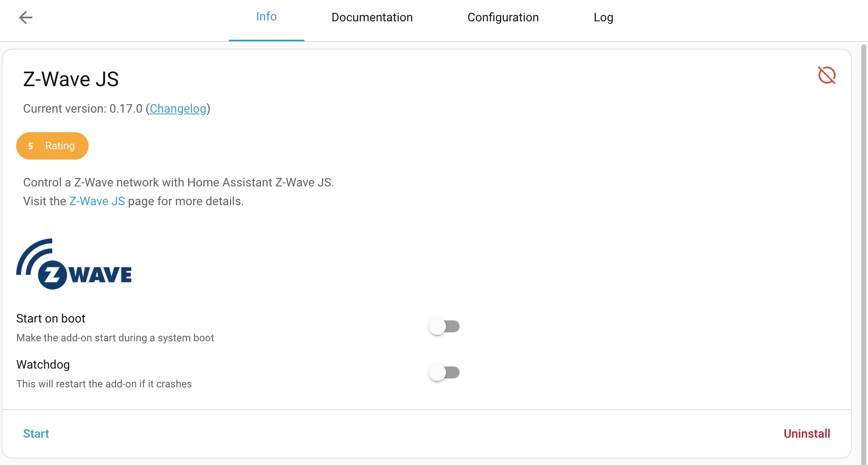
Task: Open the Documentation tab
Action: 372,17
